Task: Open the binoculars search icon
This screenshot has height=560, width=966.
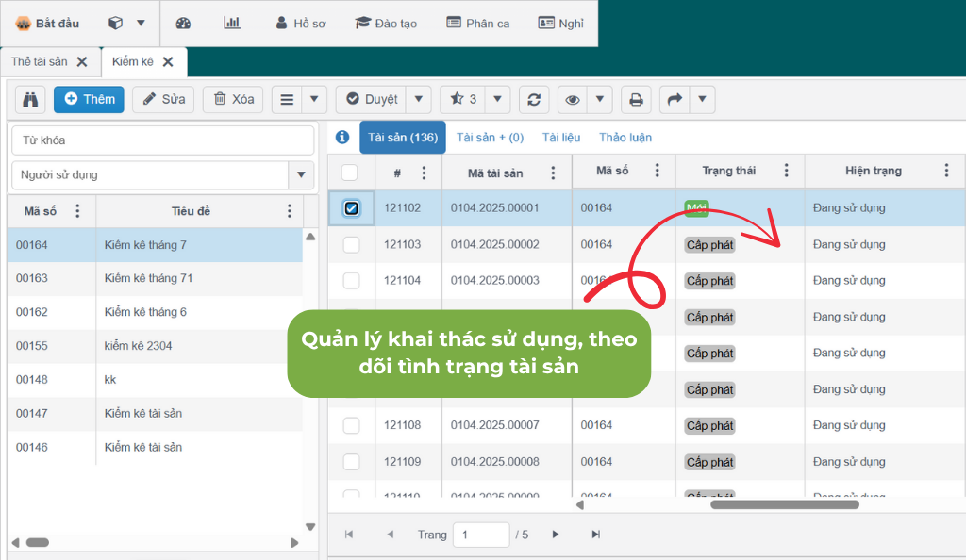Action: click(30, 99)
